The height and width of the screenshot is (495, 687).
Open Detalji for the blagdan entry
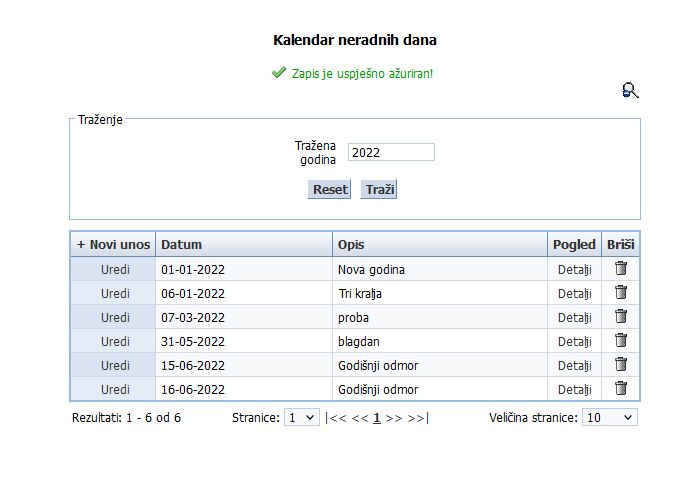pos(574,342)
